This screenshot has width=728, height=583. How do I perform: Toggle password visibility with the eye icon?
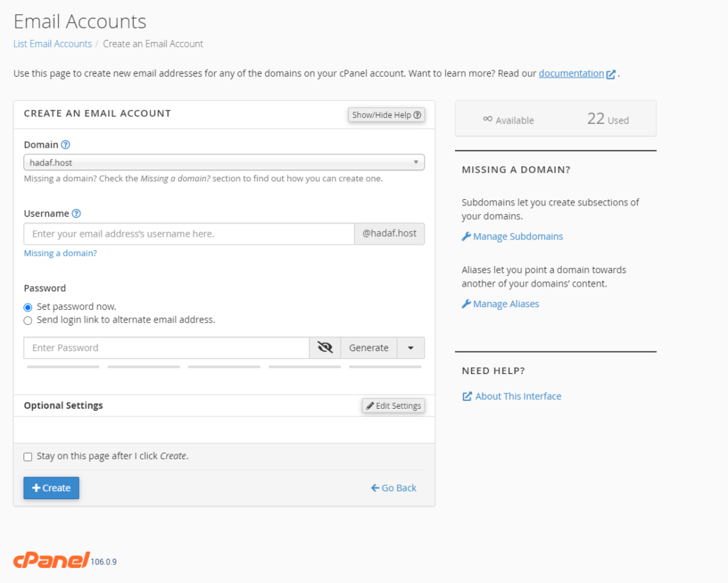(x=325, y=348)
